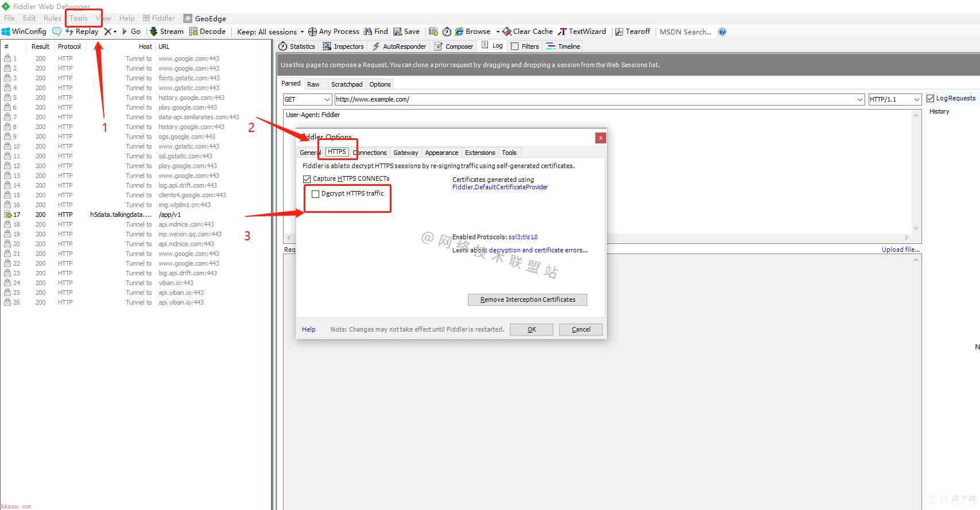Open the File menu
980x510 pixels.
click(x=10, y=18)
